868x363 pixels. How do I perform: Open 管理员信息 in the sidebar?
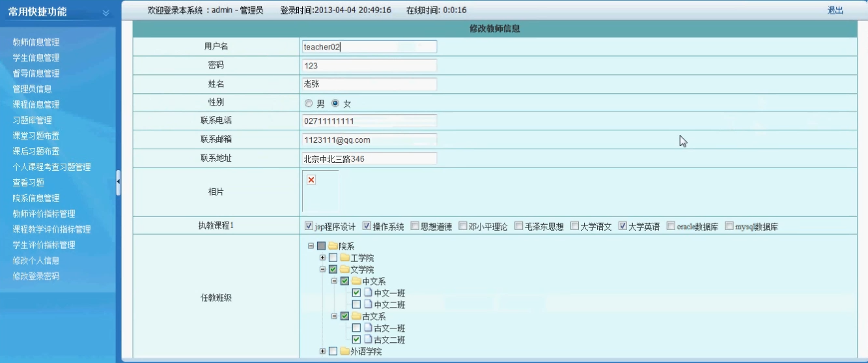pyautogui.click(x=32, y=89)
